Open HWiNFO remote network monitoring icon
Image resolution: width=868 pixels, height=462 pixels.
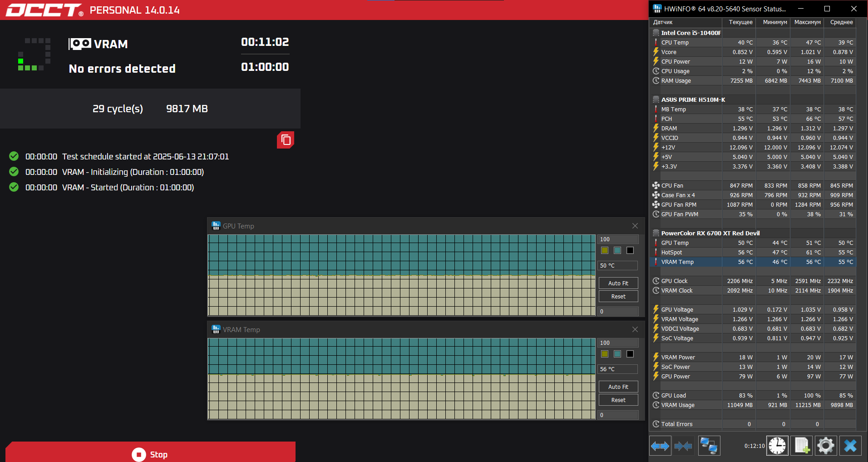(709, 446)
